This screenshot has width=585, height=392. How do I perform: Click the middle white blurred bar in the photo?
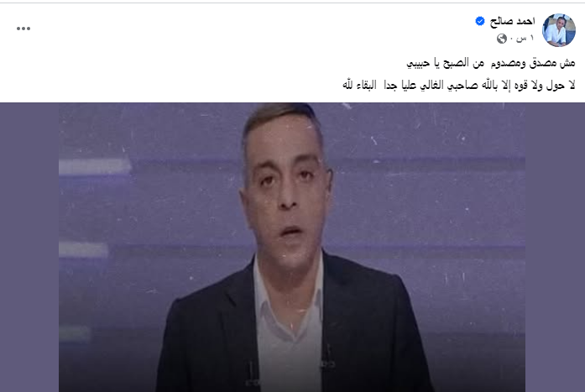pyautogui.click(x=83, y=249)
